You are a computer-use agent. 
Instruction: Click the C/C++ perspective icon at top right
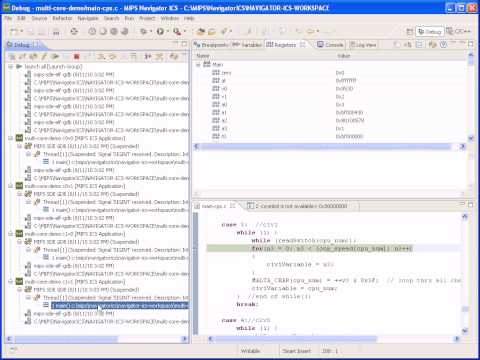(458, 31)
